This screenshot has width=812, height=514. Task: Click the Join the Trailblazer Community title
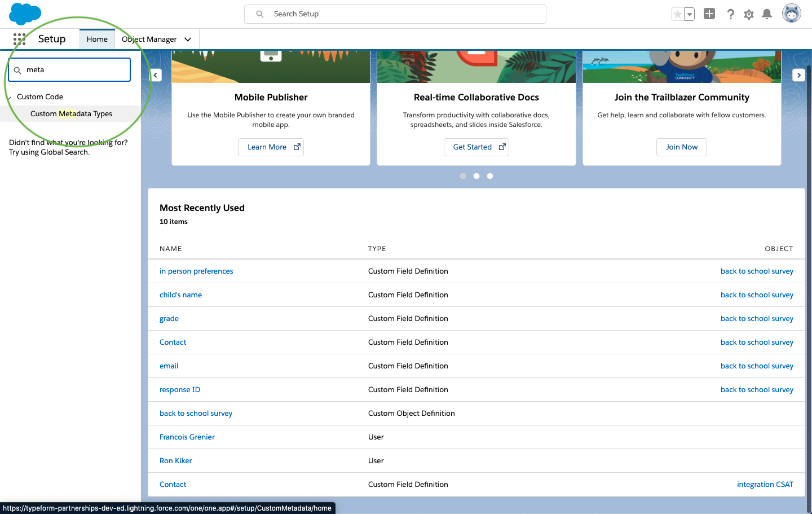pos(682,97)
